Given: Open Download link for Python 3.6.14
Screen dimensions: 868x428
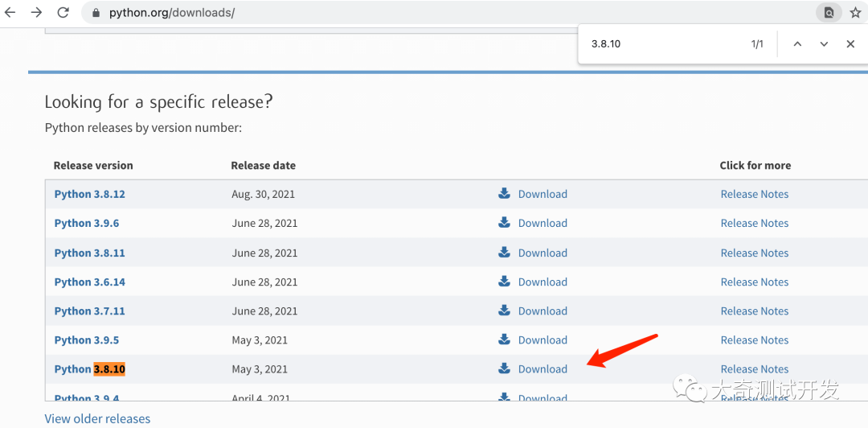Looking at the screenshot, I should [x=542, y=282].
